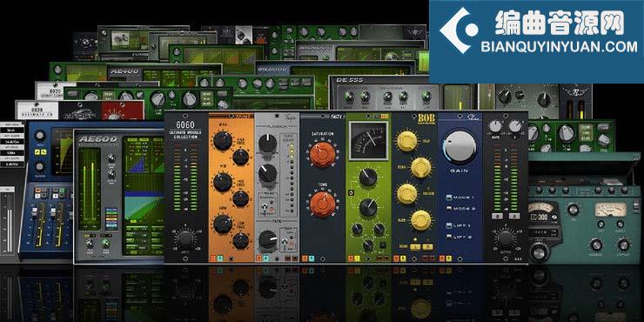644x322 pixels.
Task: Adjust the large Gain knob on the blue module
Action: click(x=460, y=148)
